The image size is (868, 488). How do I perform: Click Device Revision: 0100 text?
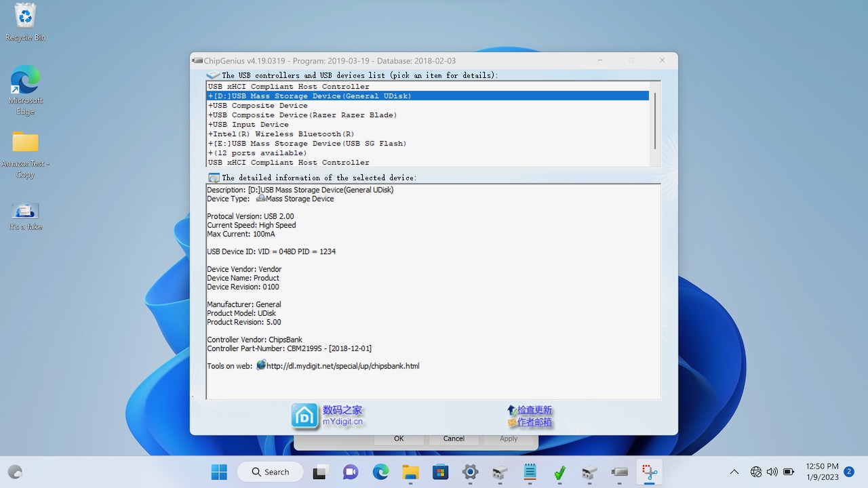[243, 287]
